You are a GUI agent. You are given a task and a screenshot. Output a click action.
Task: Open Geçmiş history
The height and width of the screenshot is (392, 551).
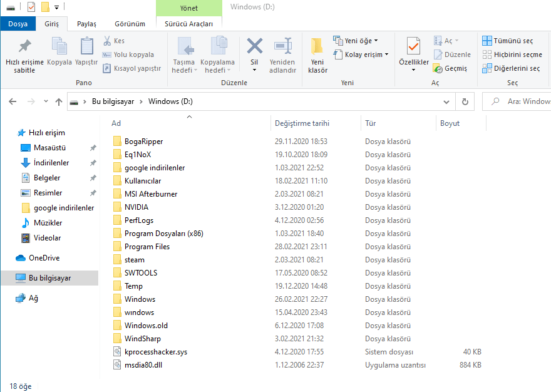click(450, 68)
